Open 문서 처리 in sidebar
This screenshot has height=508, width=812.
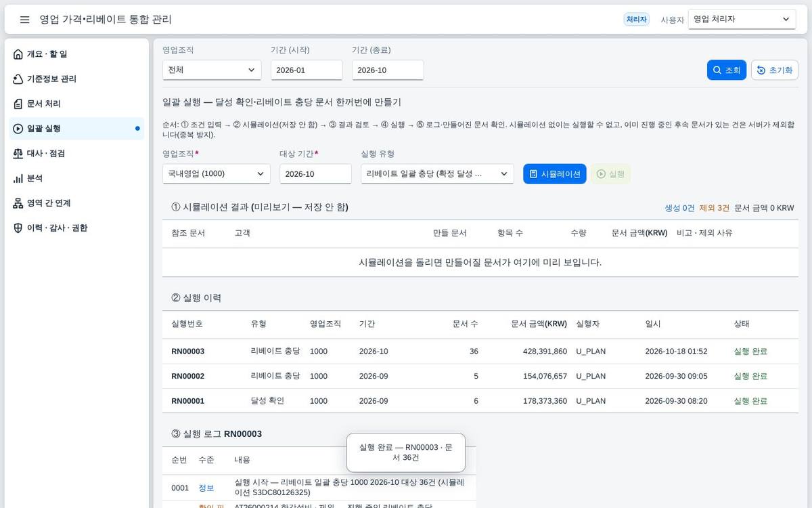(x=76, y=104)
